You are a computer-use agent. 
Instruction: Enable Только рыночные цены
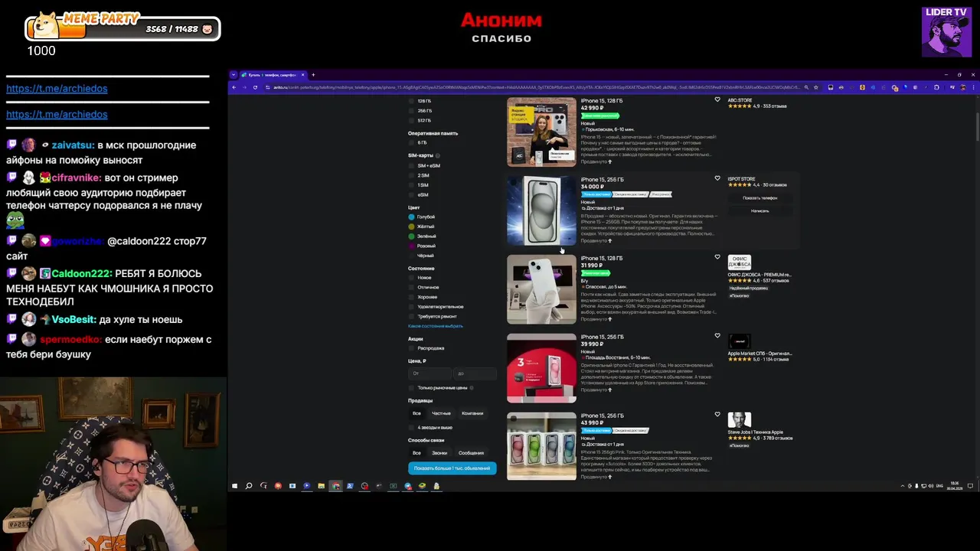tap(411, 388)
